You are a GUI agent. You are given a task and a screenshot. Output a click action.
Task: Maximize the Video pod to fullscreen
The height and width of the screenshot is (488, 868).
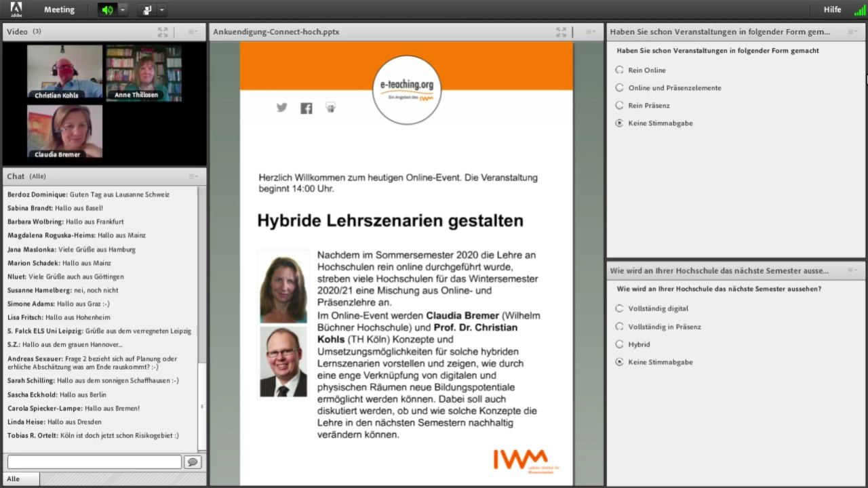163,31
